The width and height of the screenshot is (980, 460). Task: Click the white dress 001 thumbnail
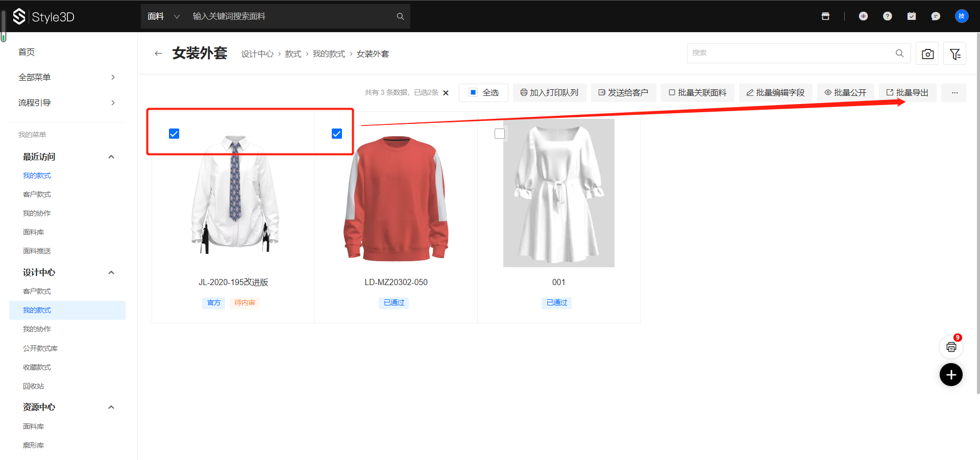click(x=558, y=194)
